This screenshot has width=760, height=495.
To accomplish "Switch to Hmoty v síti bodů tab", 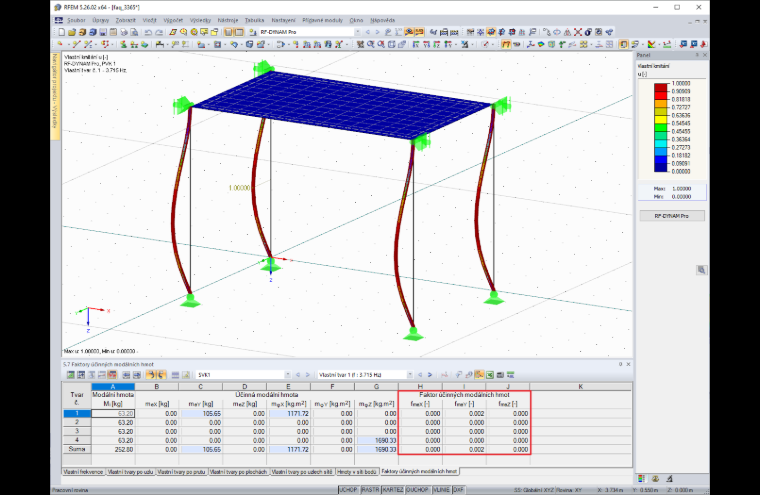I will [x=356, y=472].
